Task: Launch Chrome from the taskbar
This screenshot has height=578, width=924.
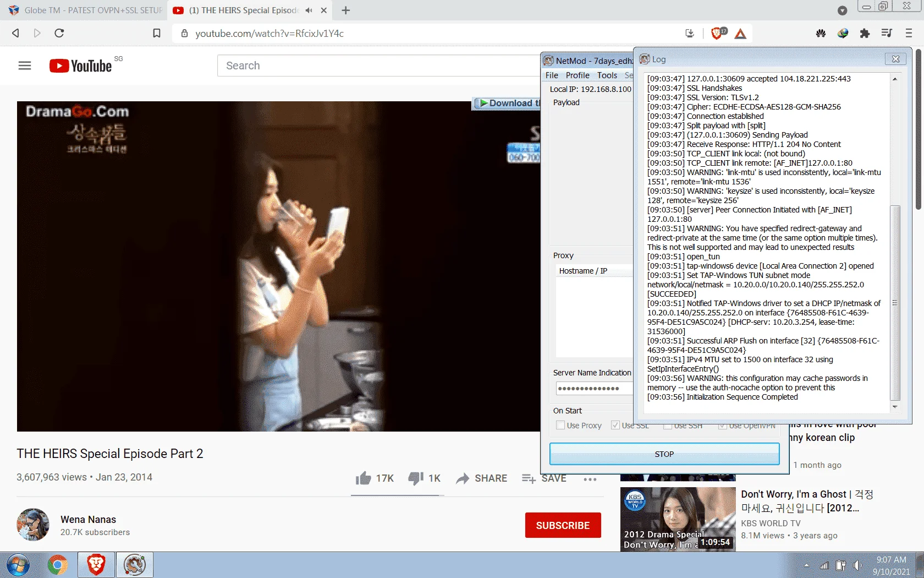Action: point(57,565)
